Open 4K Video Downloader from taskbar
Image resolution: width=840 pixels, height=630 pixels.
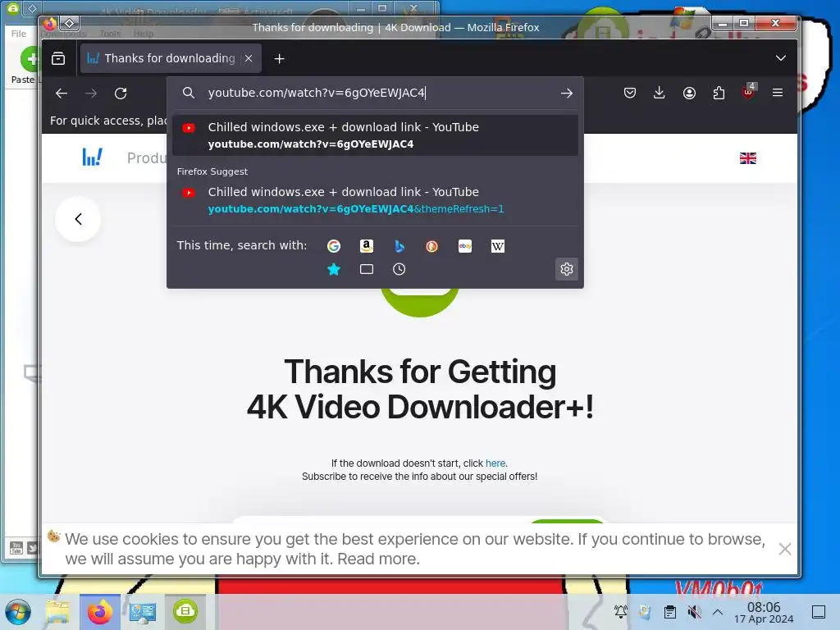[185, 612]
